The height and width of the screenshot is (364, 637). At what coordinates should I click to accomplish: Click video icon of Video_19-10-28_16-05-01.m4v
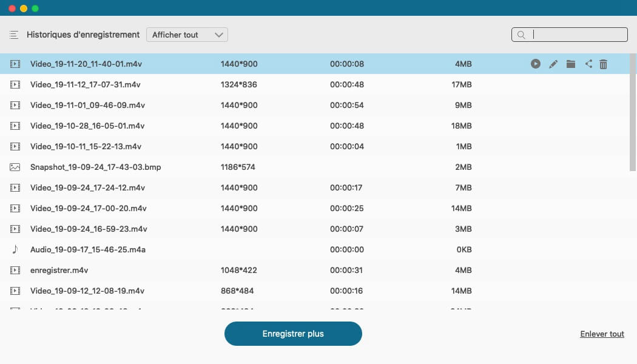point(15,126)
